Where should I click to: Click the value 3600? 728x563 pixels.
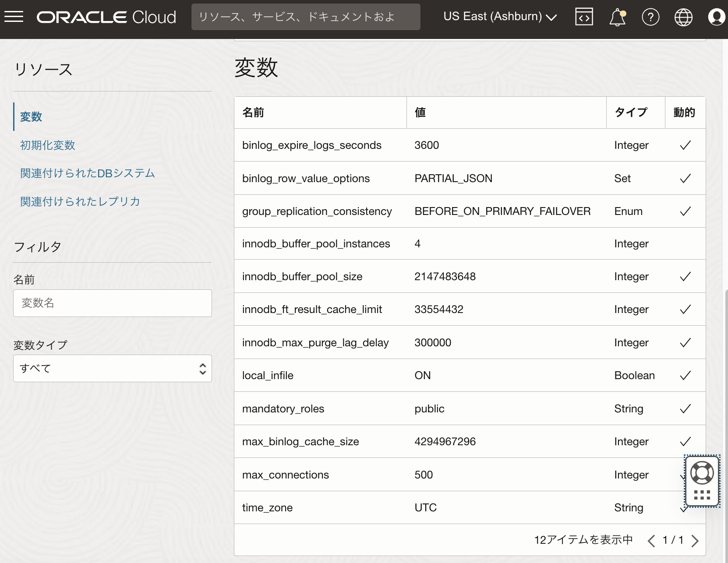[x=427, y=145]
